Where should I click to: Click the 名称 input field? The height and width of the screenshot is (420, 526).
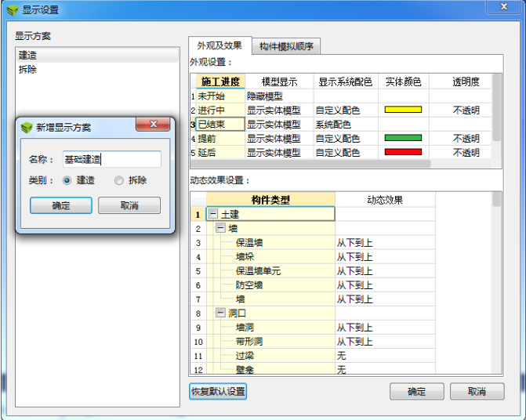pyautogui.click(x=112, y=159)
